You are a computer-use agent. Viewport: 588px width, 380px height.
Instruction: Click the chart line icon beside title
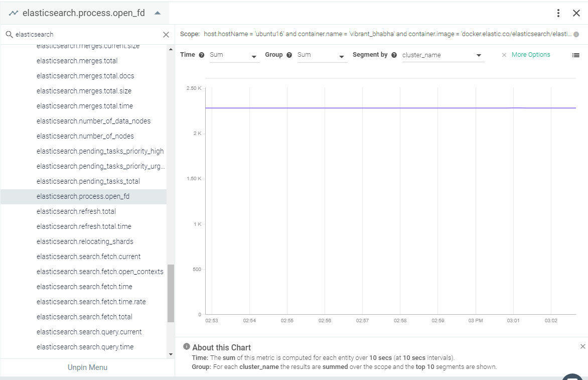(x=14, y=13)
